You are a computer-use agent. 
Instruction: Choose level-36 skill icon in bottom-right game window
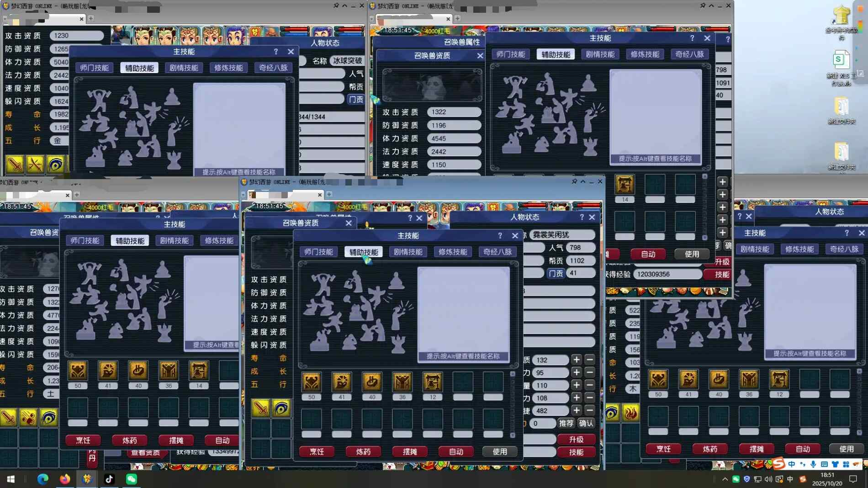(x=749, y=379)
